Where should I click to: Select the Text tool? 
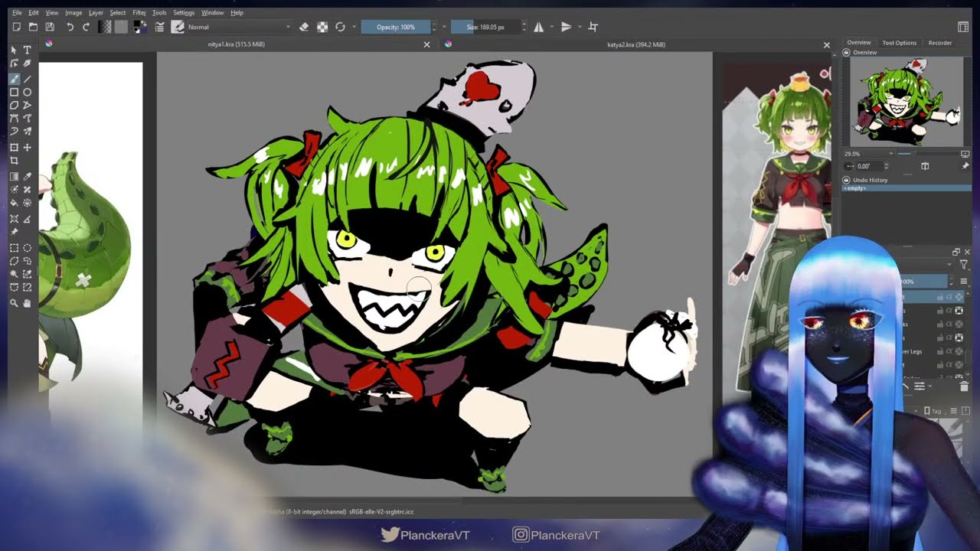click(x=28, y=50)
